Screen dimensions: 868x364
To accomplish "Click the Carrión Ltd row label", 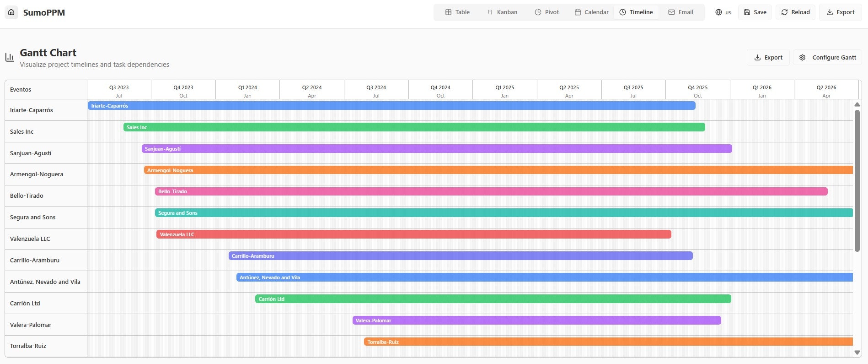I will coord(25,304).
